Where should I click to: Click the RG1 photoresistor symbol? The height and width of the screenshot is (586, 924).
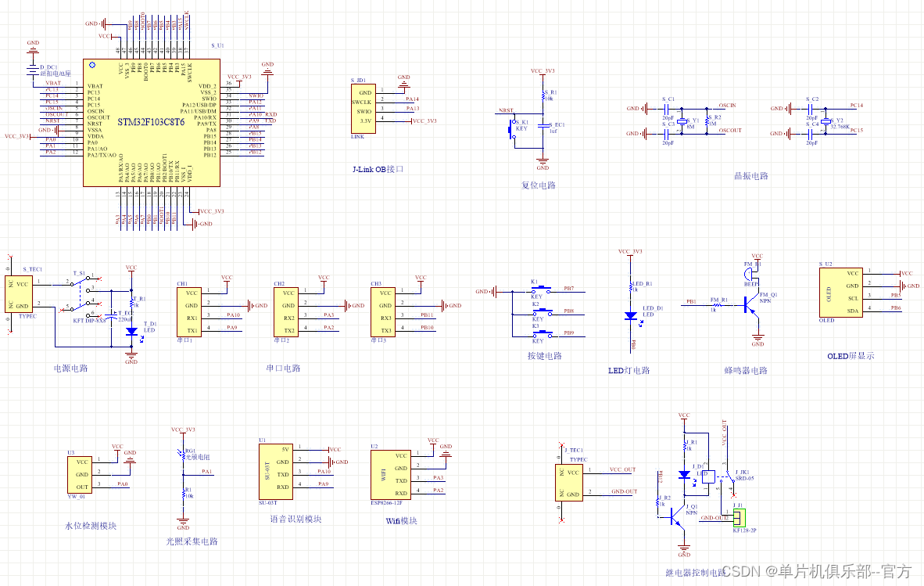183,454
